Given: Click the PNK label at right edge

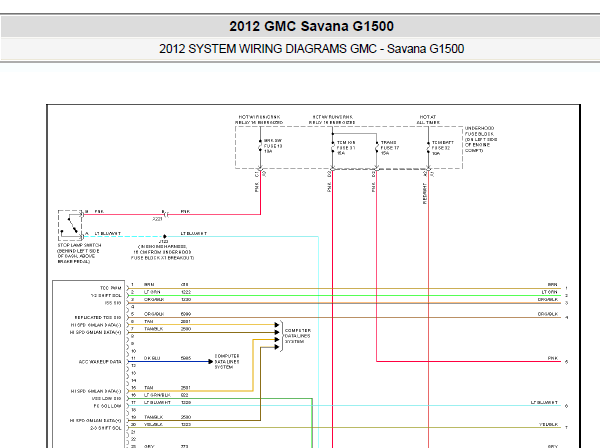Looking at the screenshot, I should pos(553,358).
